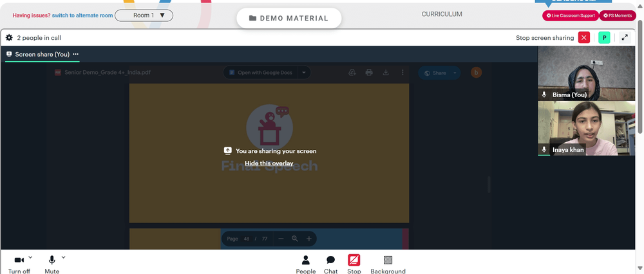Click switch to alternate room link
The height and width of the screenshot is (274, 644).
click(x=82, y=15)
